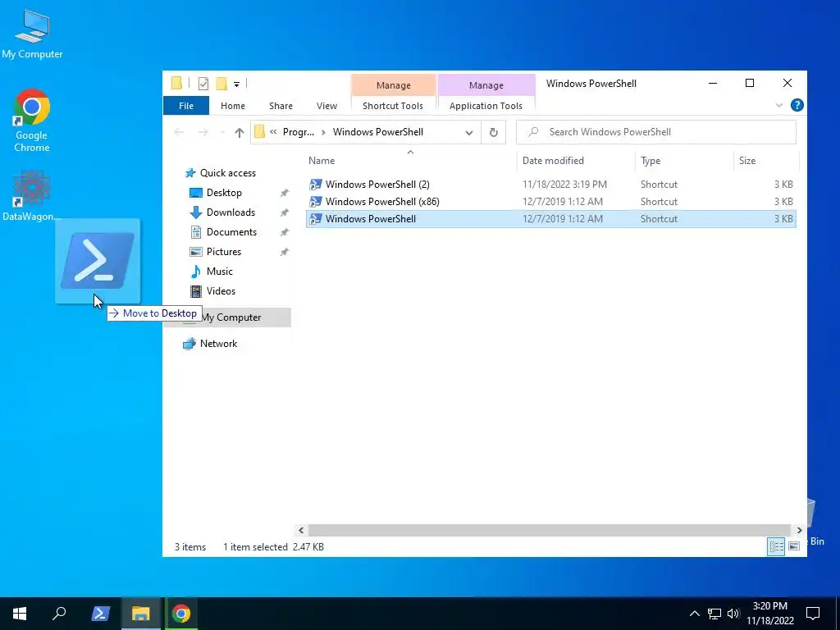Unpin Documents using its pin icon
Image resolution: width=840 pixels, height=630 pixels.
point(285,232)
